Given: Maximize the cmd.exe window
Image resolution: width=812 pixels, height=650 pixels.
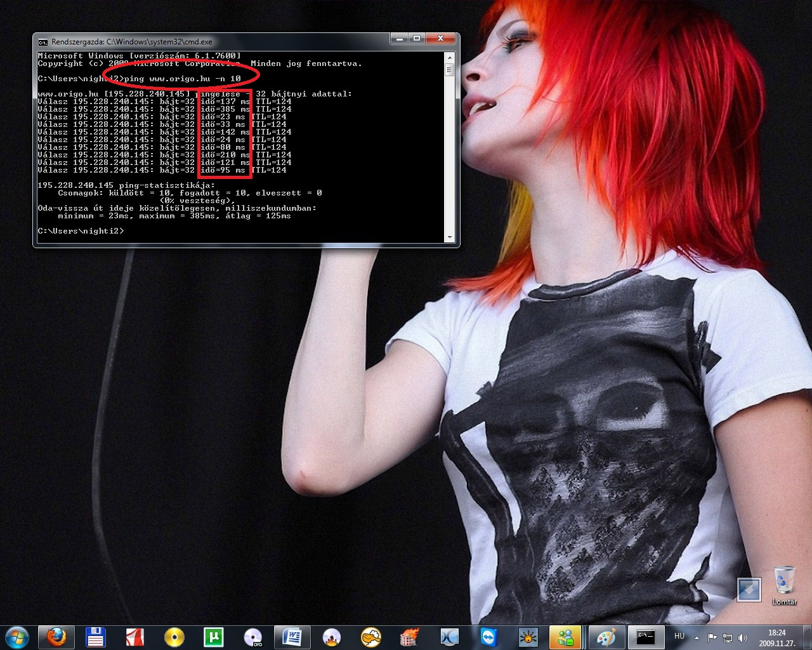Looking at the screenshot, I should coord(417,39).
